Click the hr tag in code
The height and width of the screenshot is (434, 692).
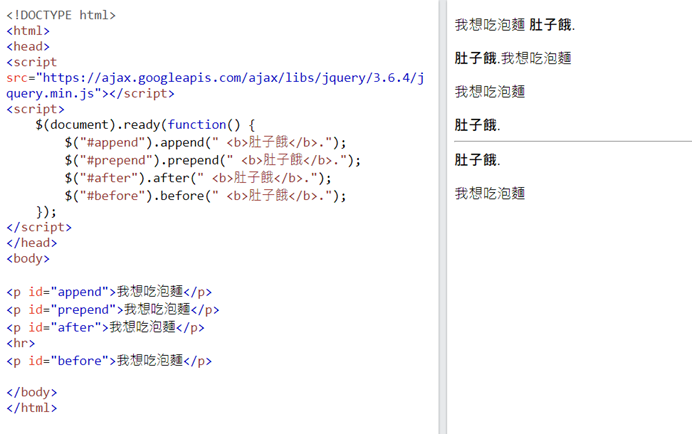(x=21, y=343)
